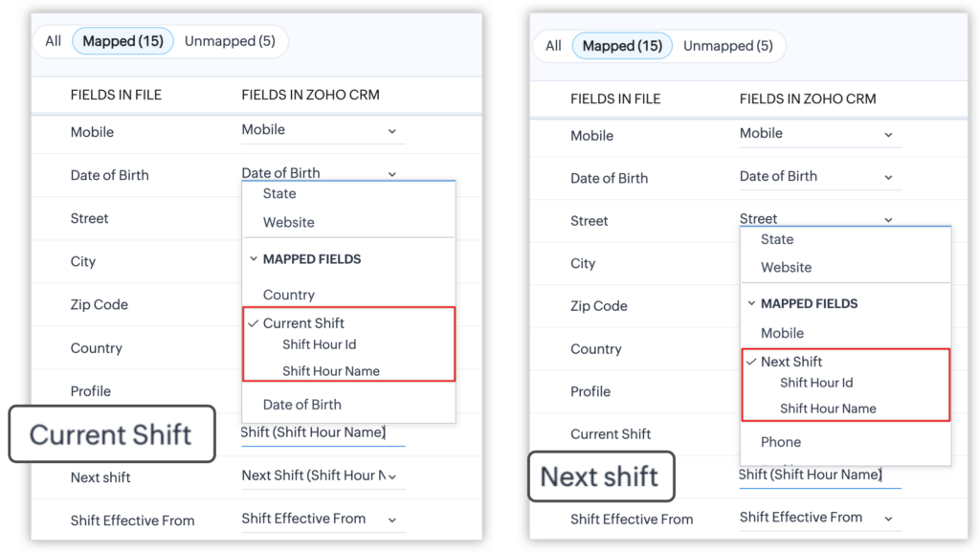Open the Mapped (15) tab
The height and width of the screenshot is (553, 980).
(122, 40)
